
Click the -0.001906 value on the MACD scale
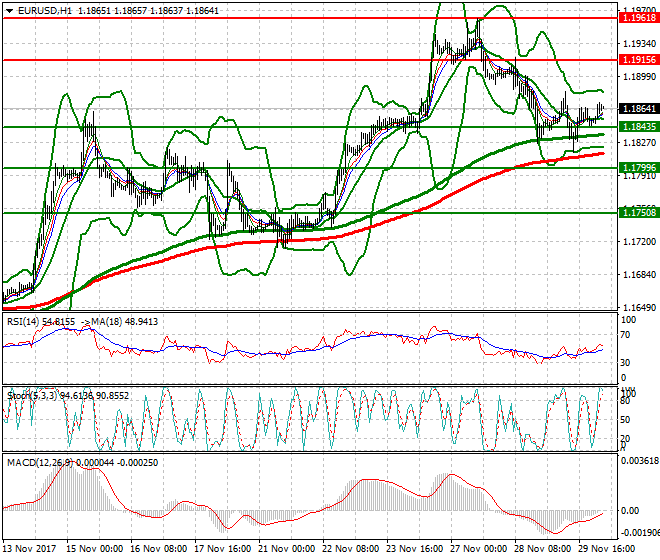point(640,533)
